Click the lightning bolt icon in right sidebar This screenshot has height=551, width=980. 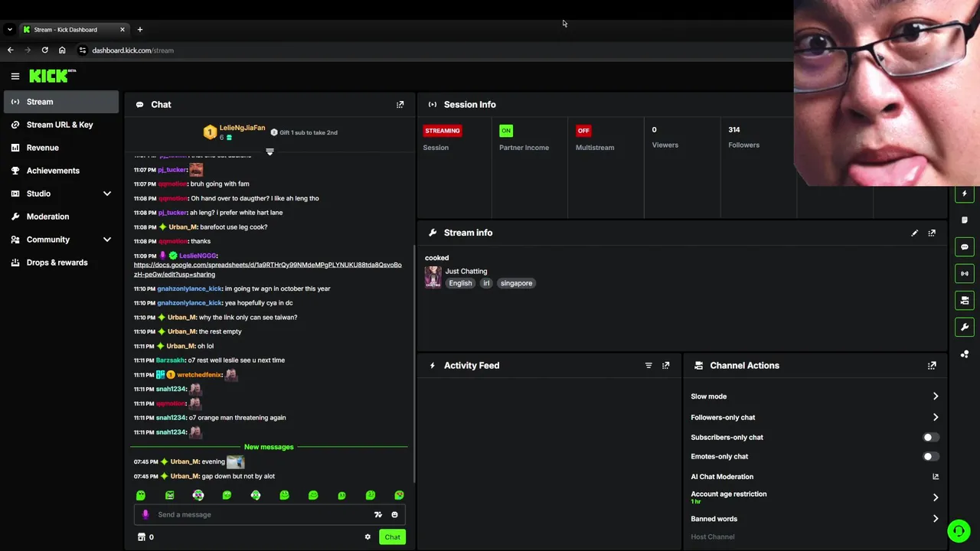point(965,194)
